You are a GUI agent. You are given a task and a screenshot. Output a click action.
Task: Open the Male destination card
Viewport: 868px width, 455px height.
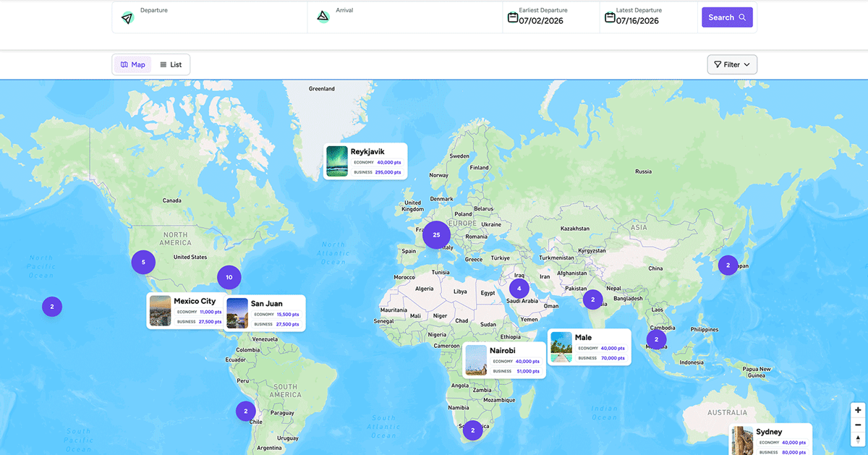click(x=589, y=347)
